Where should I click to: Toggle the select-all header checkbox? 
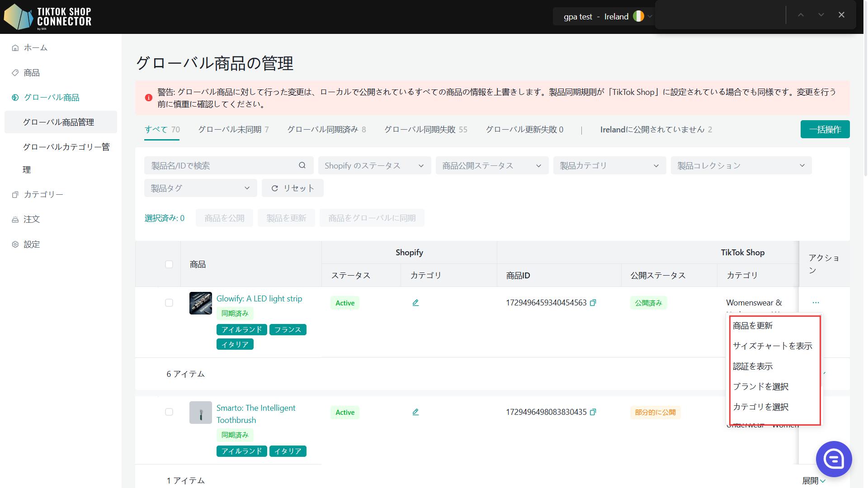169,264
